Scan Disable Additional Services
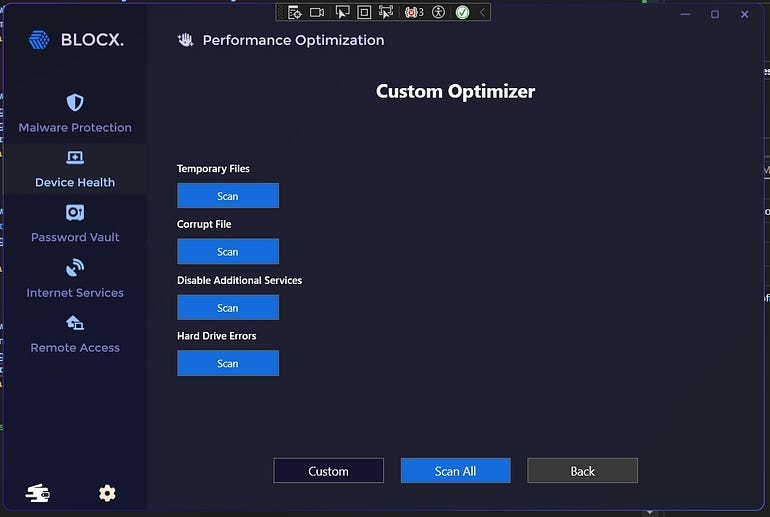 point(228,308)
